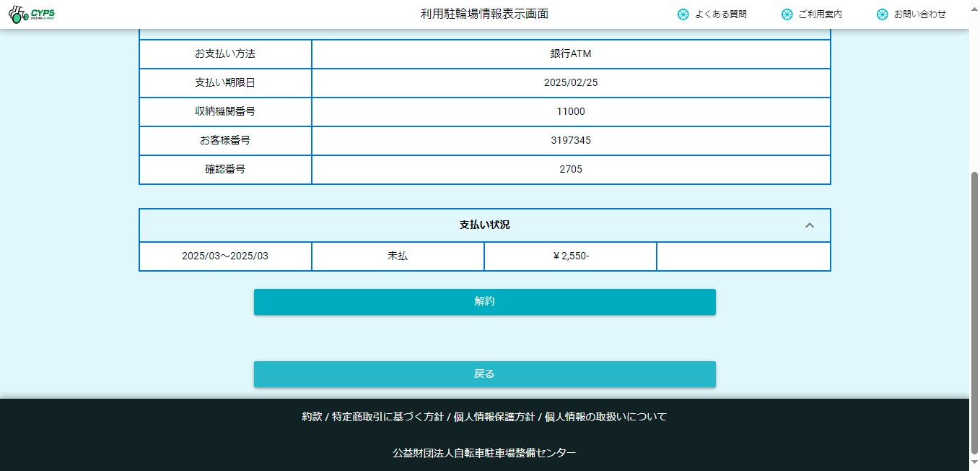Open the お問い合わせ contact page
The height and width of the screenshot is (471, 980).
919,14
